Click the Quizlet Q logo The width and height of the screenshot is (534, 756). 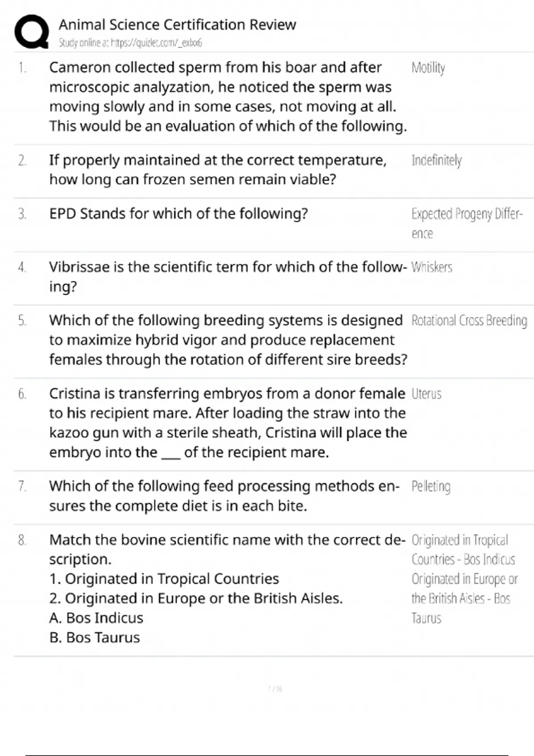click(x=32, y=32)
